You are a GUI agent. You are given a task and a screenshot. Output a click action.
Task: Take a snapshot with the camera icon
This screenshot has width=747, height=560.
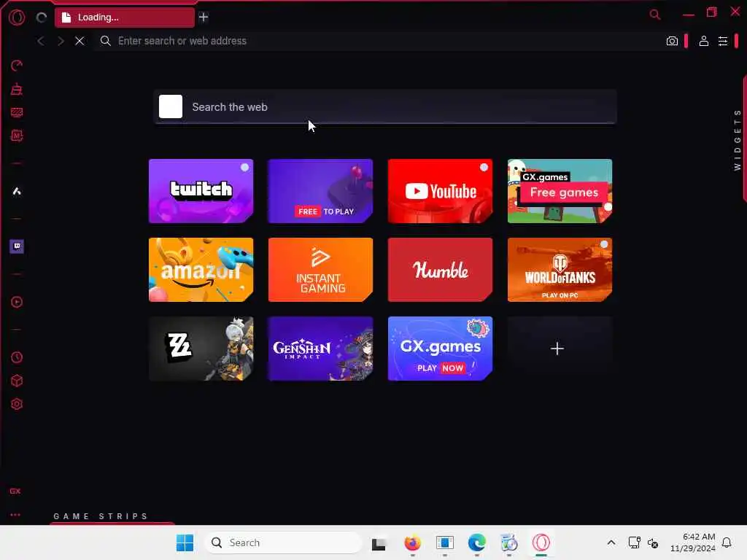(672, 41)
